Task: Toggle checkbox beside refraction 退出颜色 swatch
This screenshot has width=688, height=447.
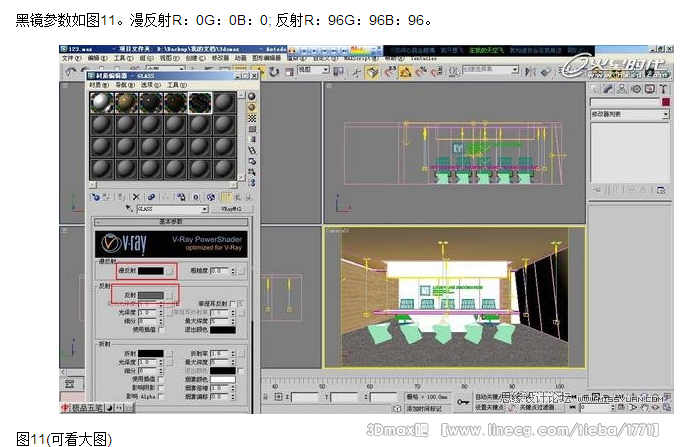Action: [240, 371]
